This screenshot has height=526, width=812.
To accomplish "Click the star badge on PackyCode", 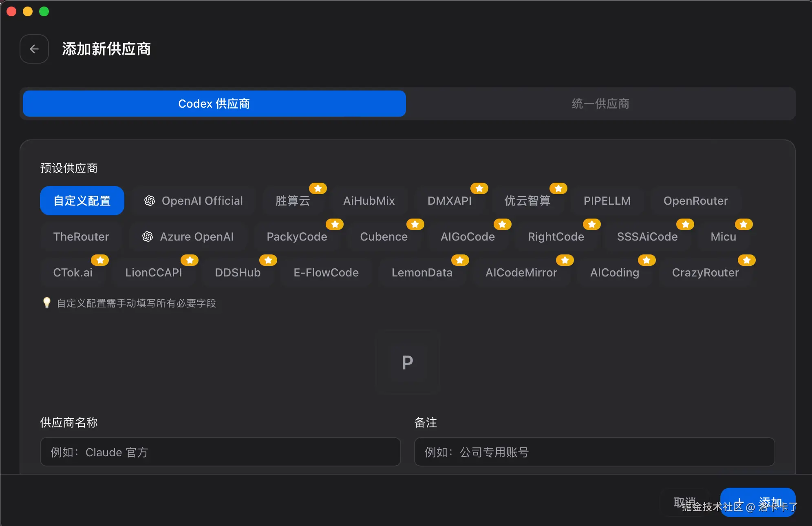I will (x=335, y=224).
